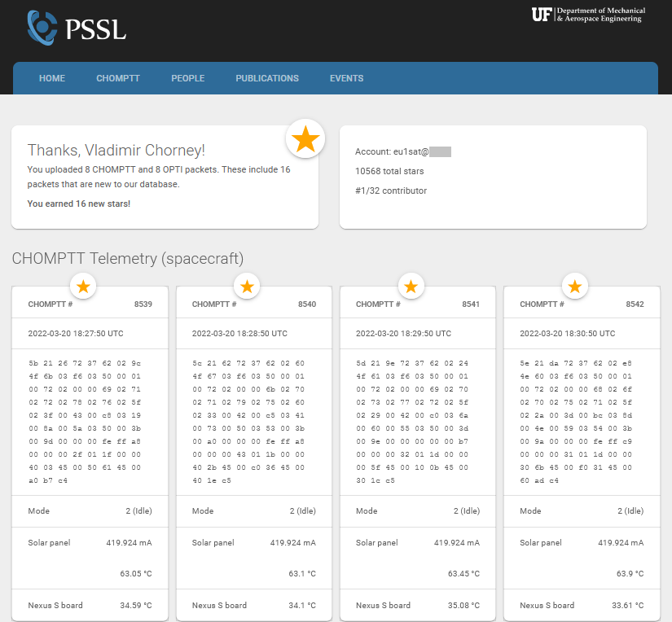
Task: Click the star badge on packet 8542 card
Action: point(575,286)
